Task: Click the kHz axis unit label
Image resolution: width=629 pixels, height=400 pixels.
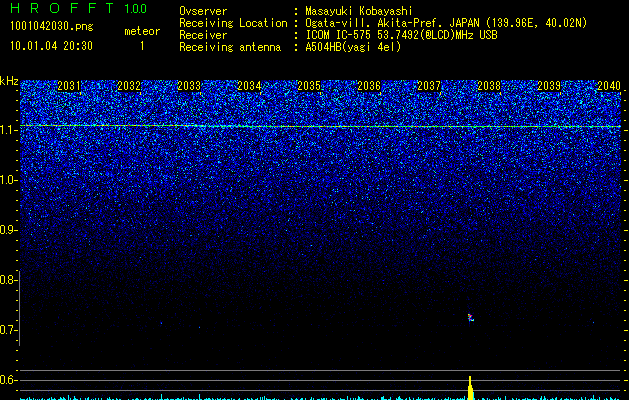Action: 9,81
